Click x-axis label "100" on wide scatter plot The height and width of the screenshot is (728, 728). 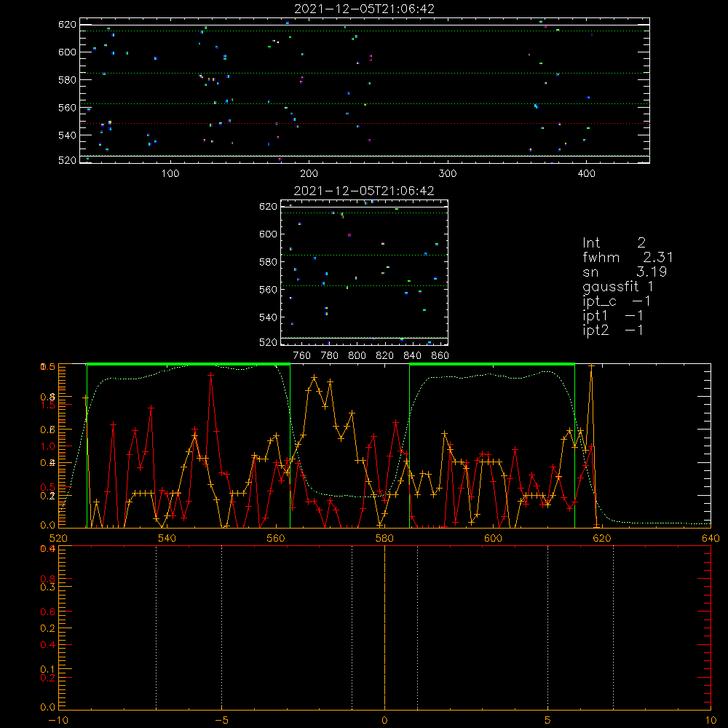tap(170, 174)
